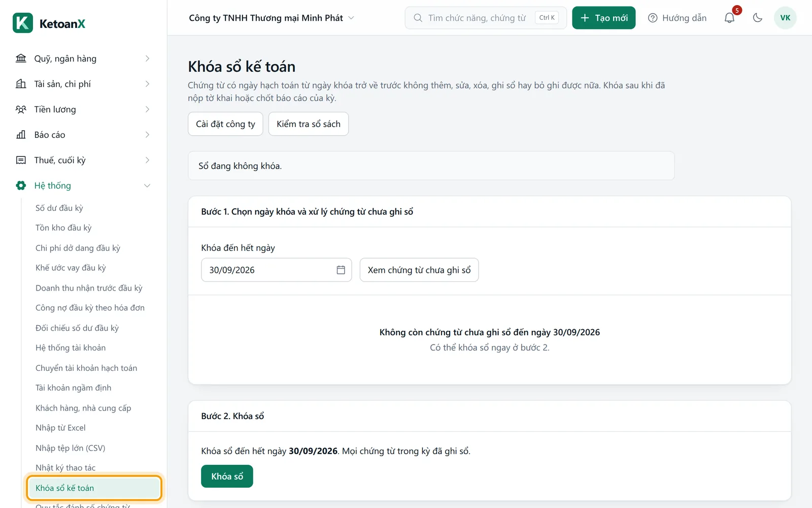This screenshot has width=812, height=508.
Task: Open Tồn kho đầu kỳ menu item
Action: point(63,228)
